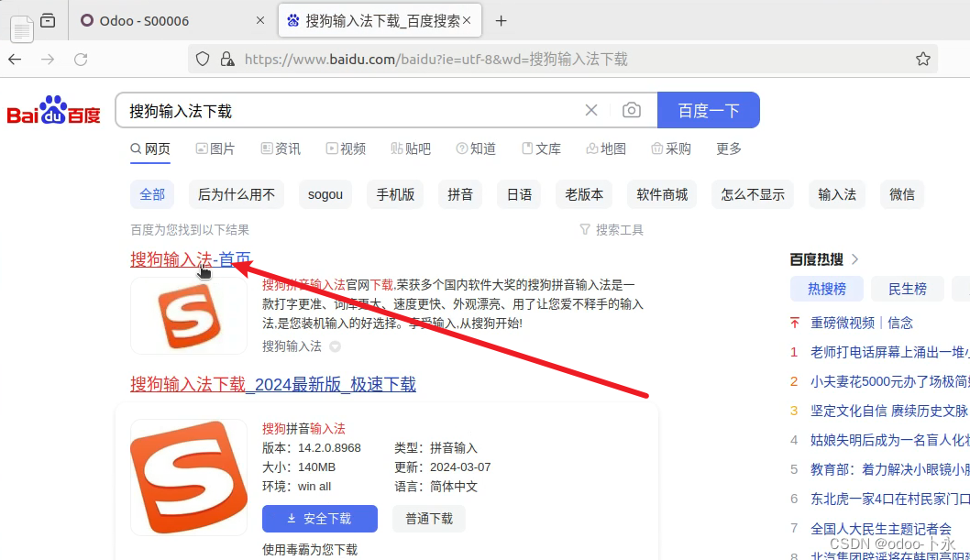Go back to the previous page
The image size is (970, 560).
pyautogui.click(x=15, y=60)
